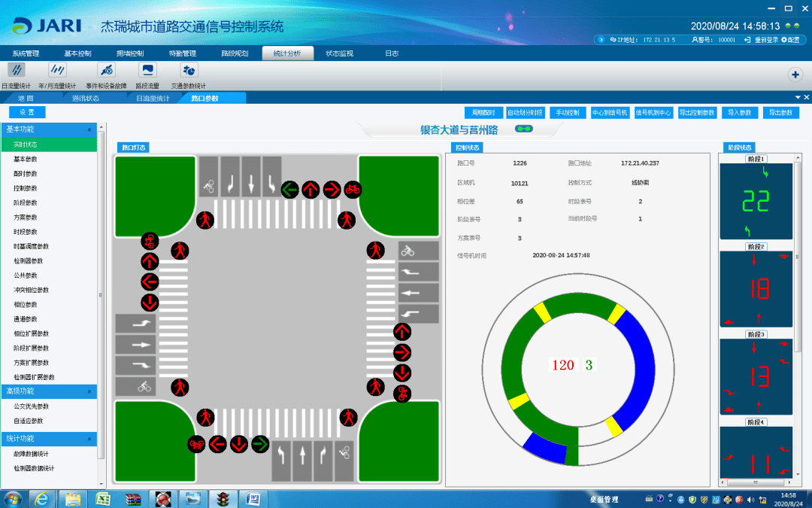The width and height of the screenshot is (812, 508).
Task: Click the round arrow toggle before IP地址
Action: tap(601, 40)
